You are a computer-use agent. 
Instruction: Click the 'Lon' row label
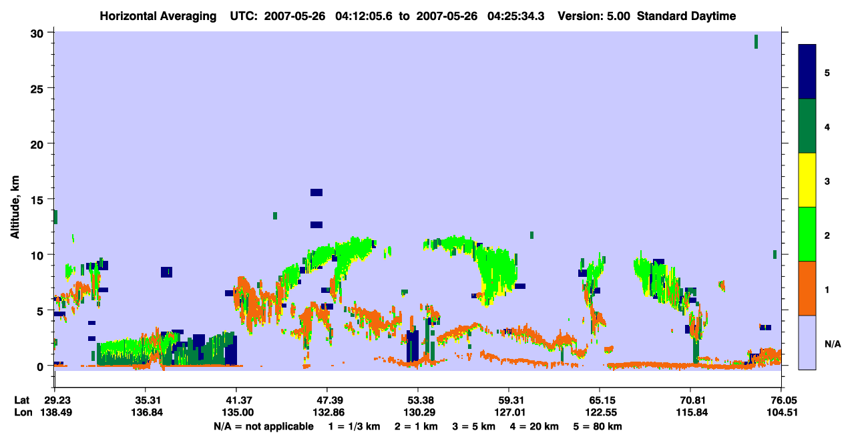[22, 413]
